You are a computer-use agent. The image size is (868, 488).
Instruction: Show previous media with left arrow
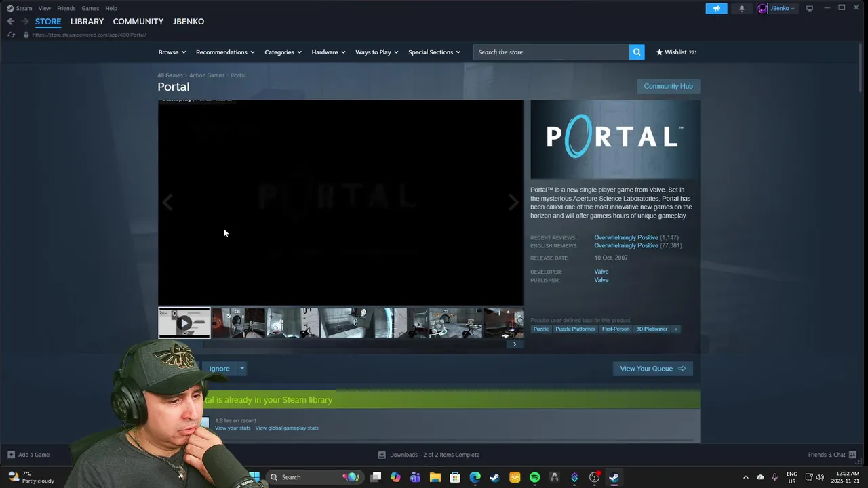pos(167,202)
